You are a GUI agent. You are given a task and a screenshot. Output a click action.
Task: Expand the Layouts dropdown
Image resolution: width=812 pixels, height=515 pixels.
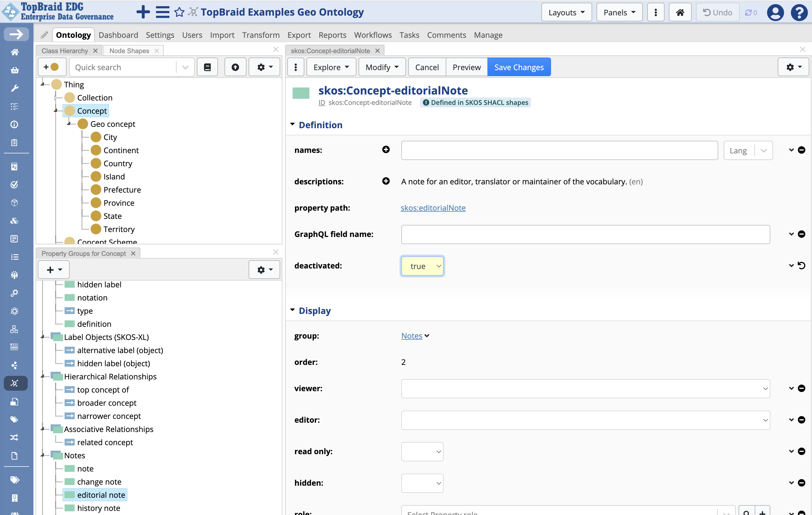tap(567, 13)
